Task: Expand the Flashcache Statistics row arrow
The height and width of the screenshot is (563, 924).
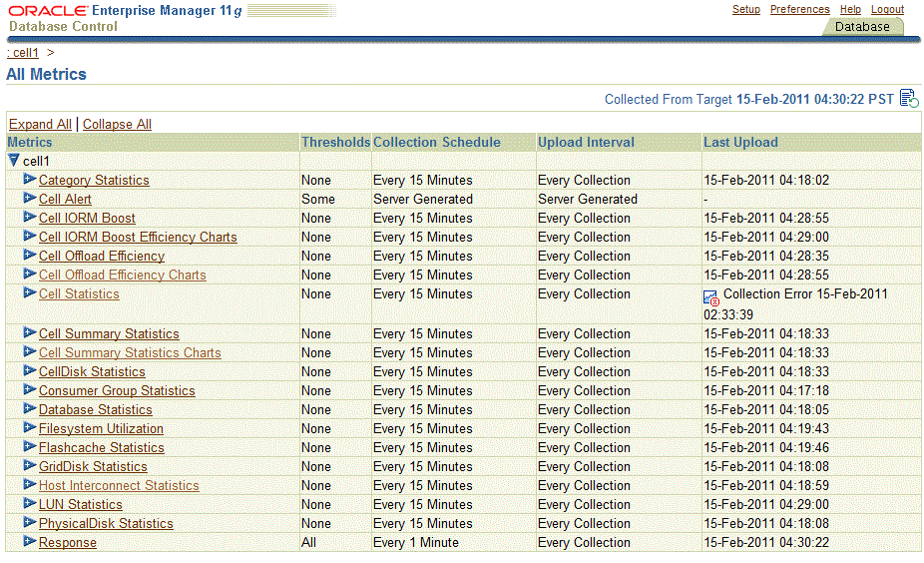Action: pos(30,447)
